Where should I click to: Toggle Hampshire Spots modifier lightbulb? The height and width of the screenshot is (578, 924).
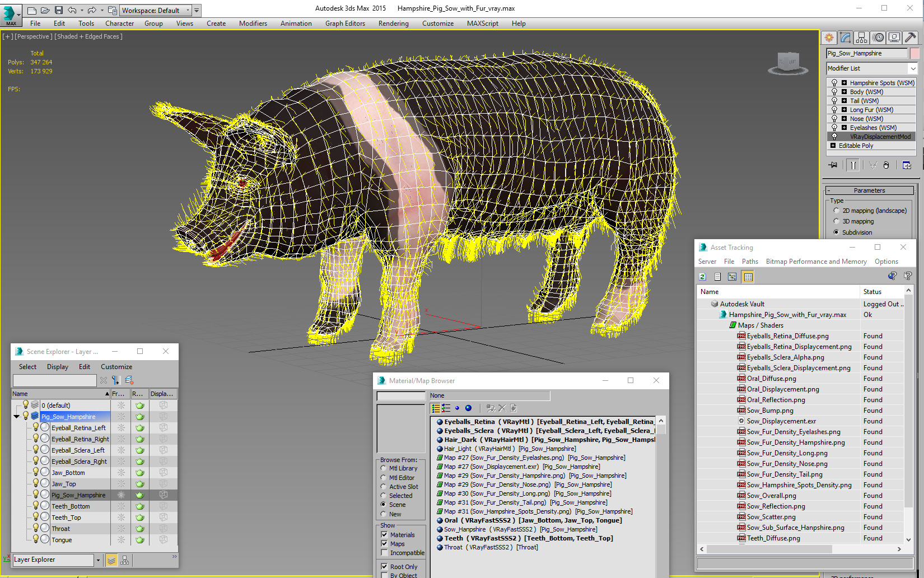834,83
